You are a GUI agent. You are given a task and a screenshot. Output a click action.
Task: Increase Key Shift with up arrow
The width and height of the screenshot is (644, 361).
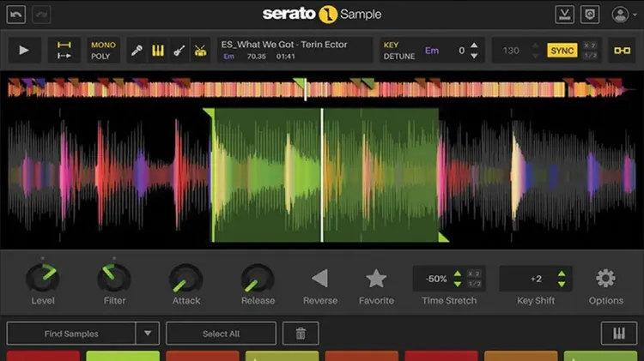point(562,274)
